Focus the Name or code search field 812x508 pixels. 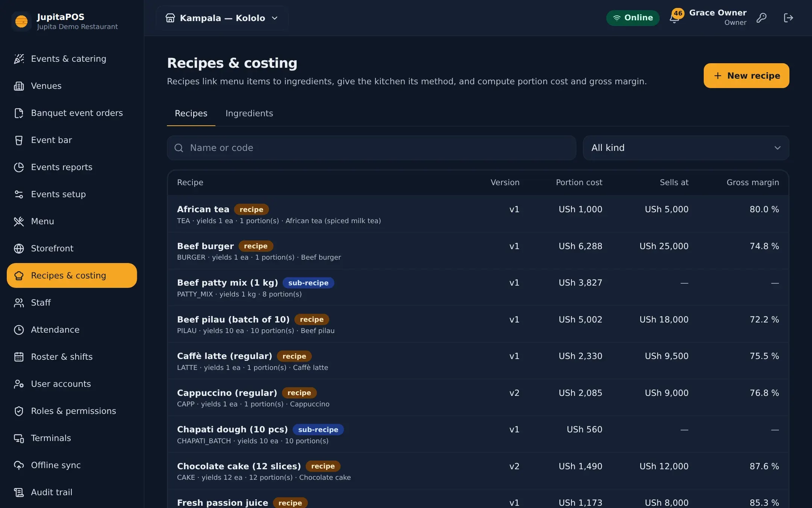click(371, 148)
